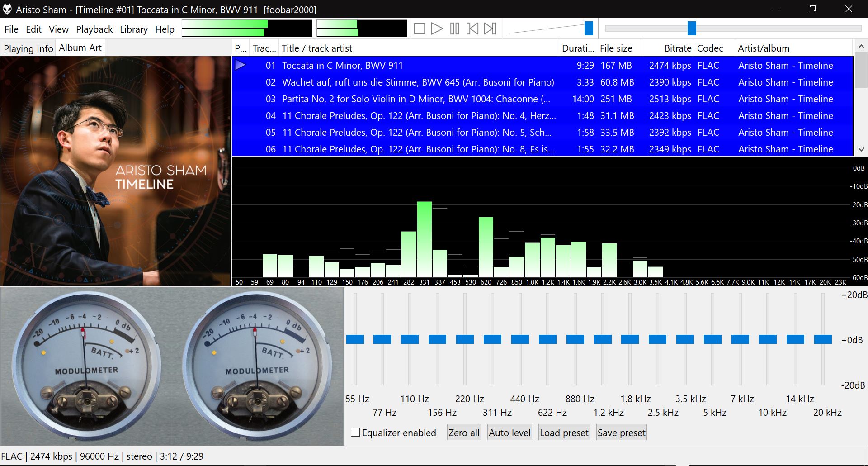Sort by the Duration column header
The height and width of the screenshot is (466, 868).
[x=578, y=48]
